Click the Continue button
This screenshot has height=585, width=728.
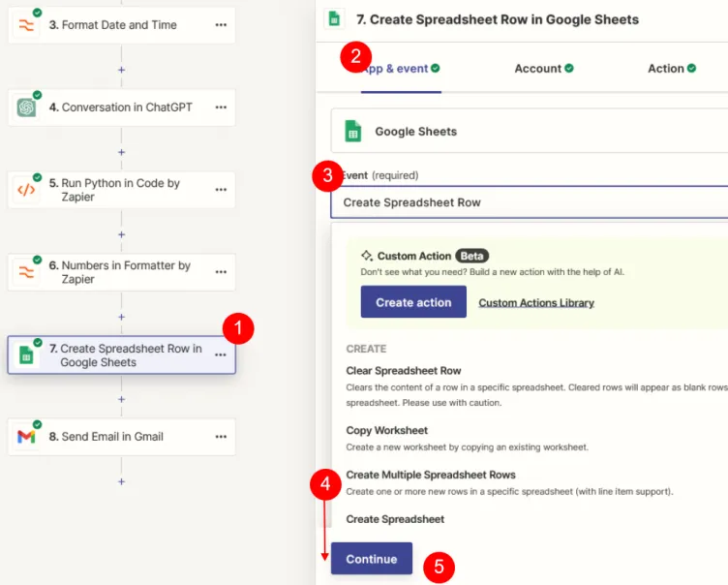pyautogui.click(x=372, y=559)
